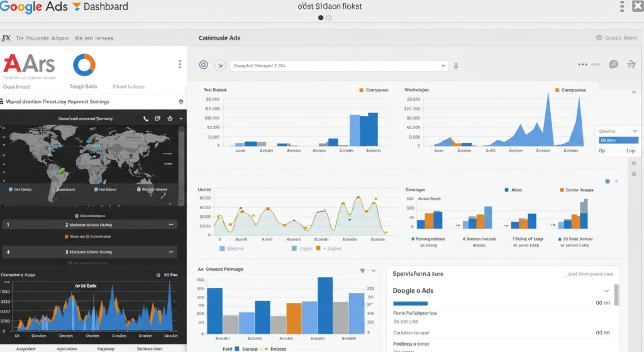Open the Deecine dropdown on right panel

pyautogui.click(x=618, y=131)
